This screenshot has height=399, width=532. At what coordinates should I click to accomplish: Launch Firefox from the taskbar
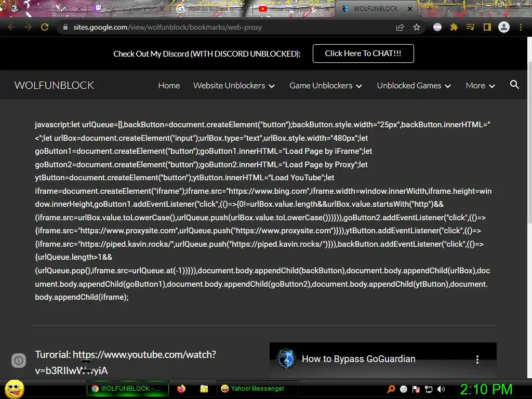click(x=181, y=389)
